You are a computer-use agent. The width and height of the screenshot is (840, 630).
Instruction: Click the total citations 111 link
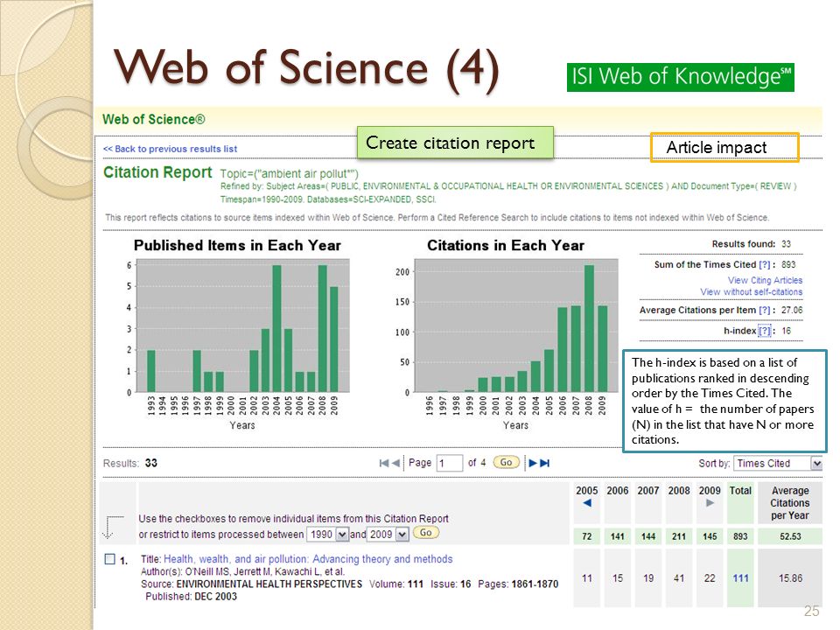click(x=740, y=578)
